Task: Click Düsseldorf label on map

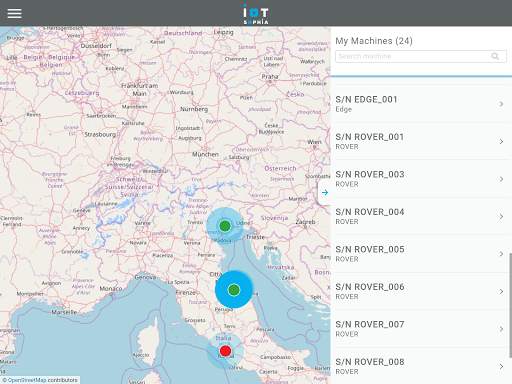Action: [96, 46]
